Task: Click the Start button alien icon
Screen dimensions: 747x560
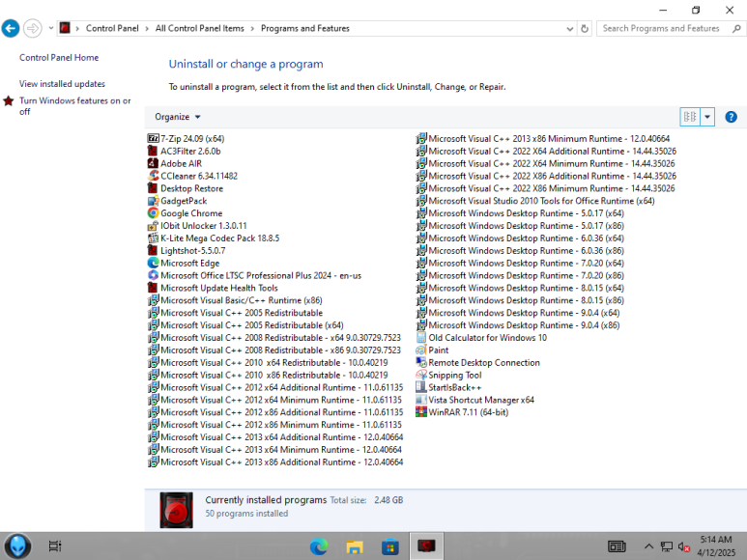Action: 18,546
